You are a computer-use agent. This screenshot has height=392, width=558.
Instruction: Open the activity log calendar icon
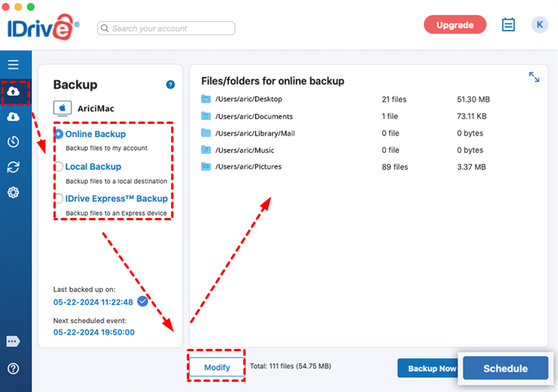coord(509,24)
